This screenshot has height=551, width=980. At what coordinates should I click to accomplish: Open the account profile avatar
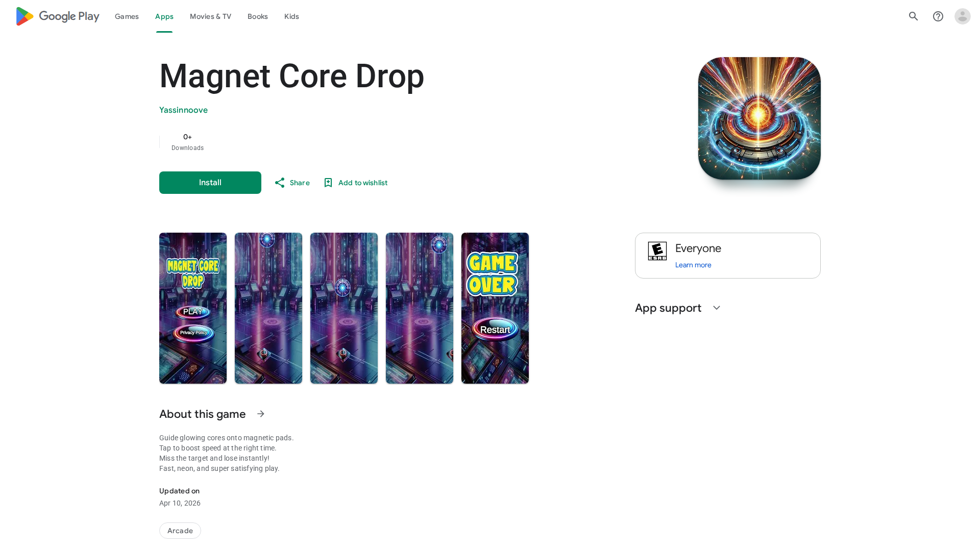pos(963,16)
